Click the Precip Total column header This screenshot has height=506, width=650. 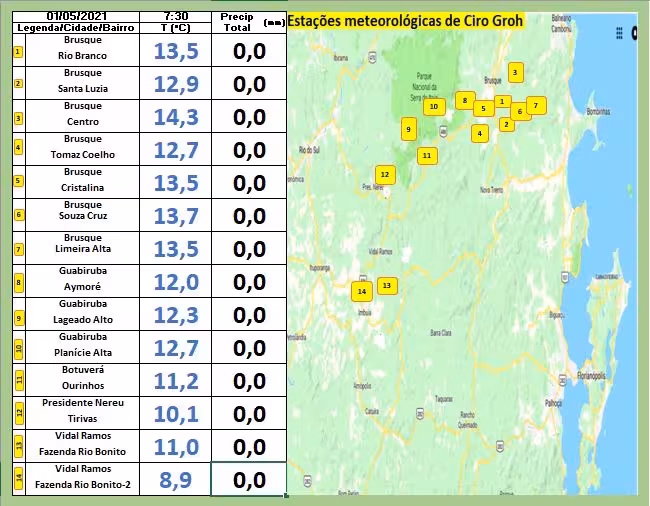click(236, 22)
